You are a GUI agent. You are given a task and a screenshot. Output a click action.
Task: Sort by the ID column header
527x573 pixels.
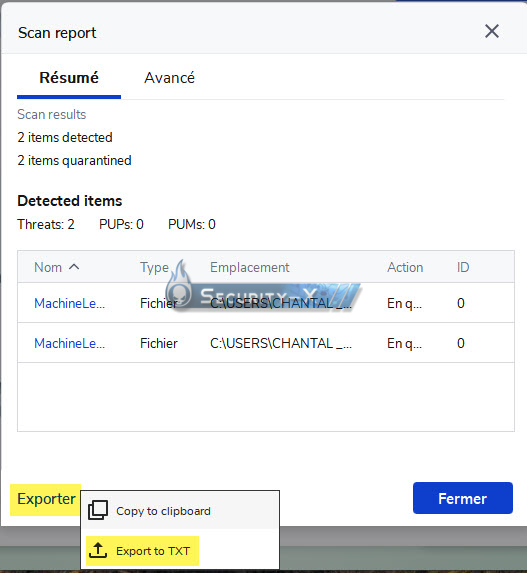click(463, 267)
